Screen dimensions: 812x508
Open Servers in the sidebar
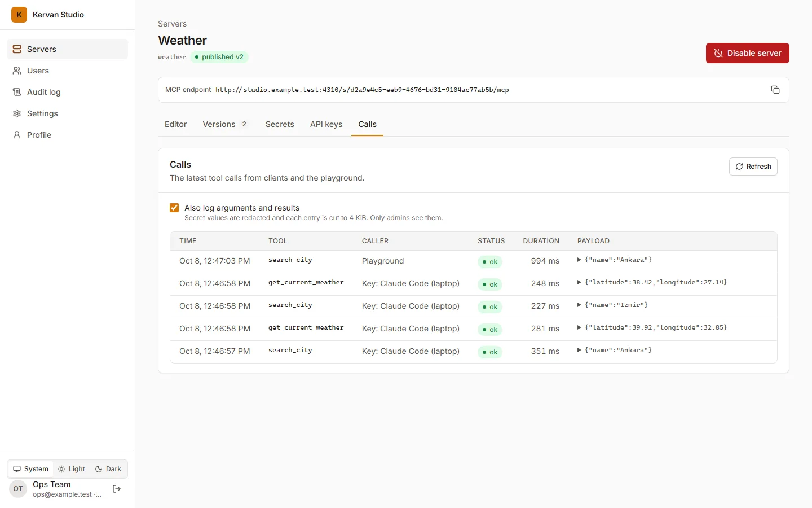coord(67,49)
